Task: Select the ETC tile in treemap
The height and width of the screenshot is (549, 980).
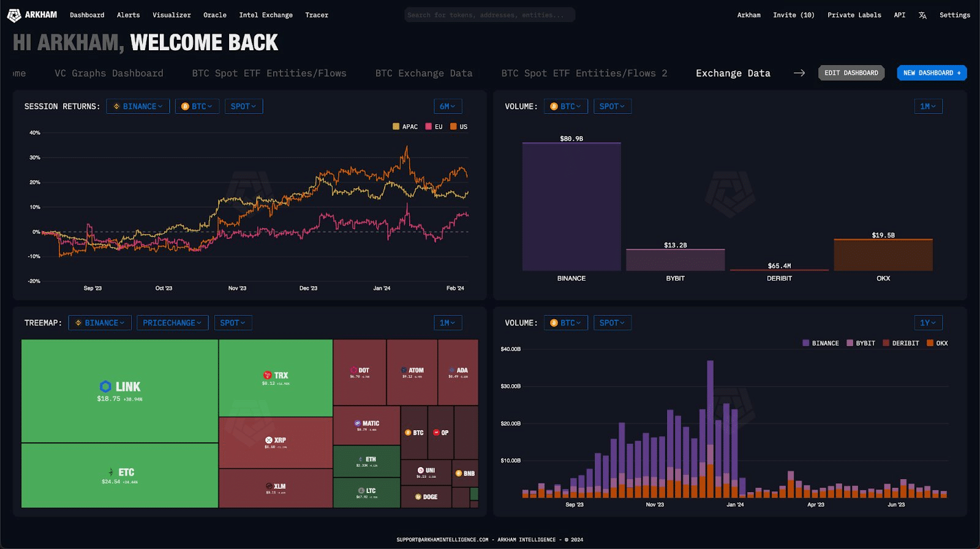Action: 120,475
